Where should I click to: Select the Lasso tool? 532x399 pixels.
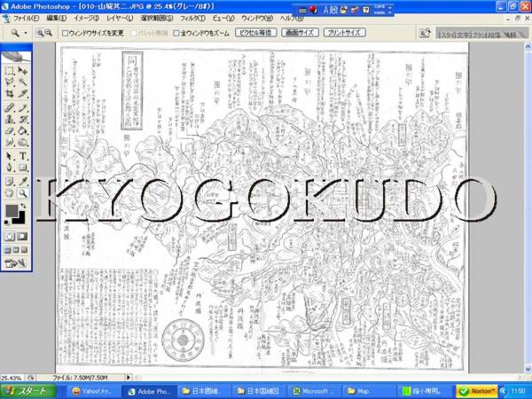tap(10, 82)
